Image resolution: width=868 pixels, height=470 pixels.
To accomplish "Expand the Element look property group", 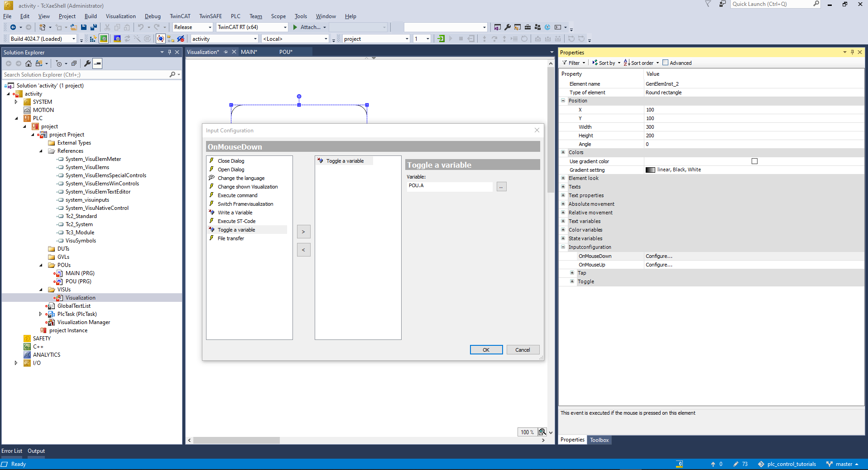I will tap(563, 178).
